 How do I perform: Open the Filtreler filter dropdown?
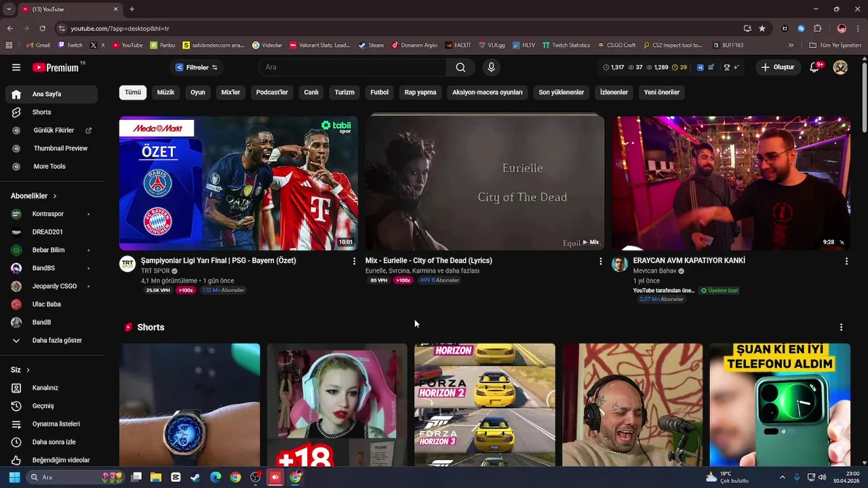[197, 67]
